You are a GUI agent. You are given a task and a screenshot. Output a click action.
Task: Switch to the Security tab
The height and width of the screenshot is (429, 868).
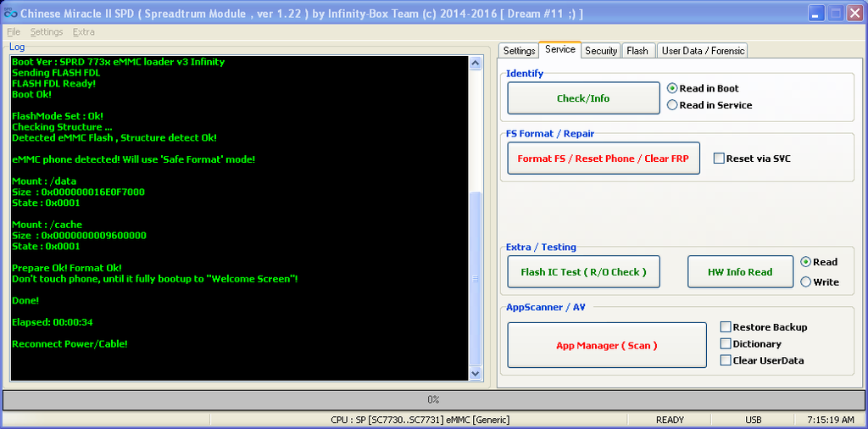coord(601,51)
